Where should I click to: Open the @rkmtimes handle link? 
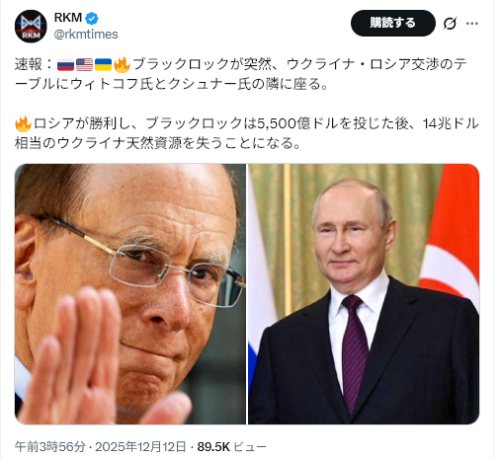tap(86, 34)
